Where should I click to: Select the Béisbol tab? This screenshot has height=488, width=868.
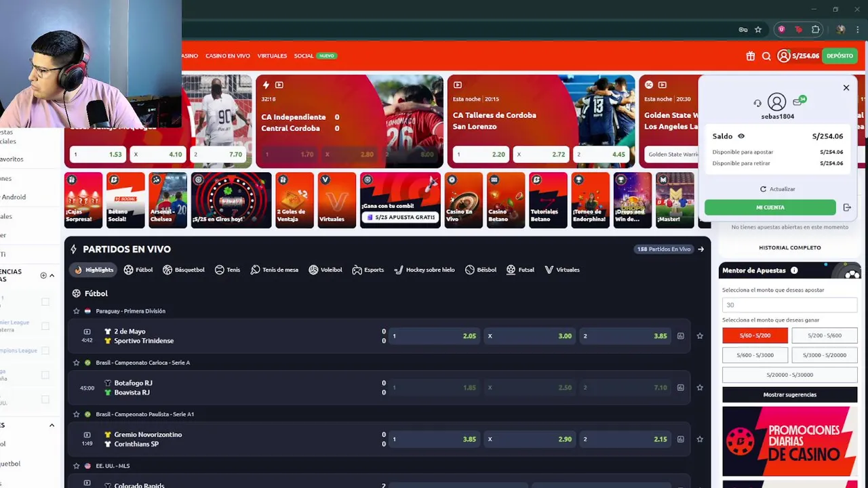pos(481,270)
